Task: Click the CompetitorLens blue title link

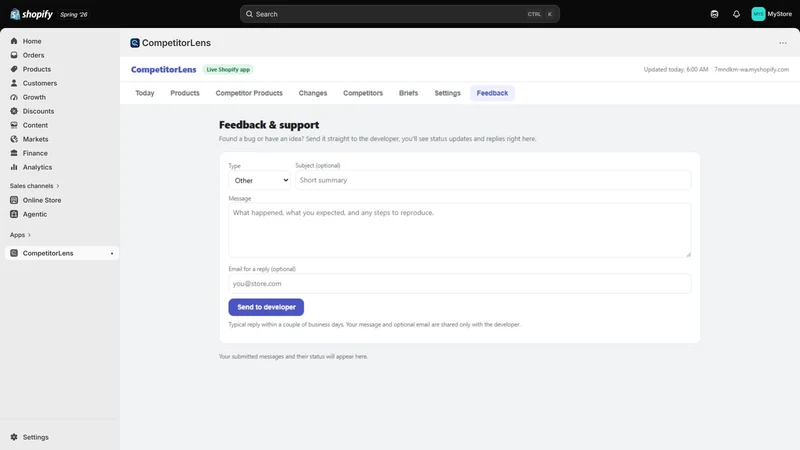Action: 163,69
